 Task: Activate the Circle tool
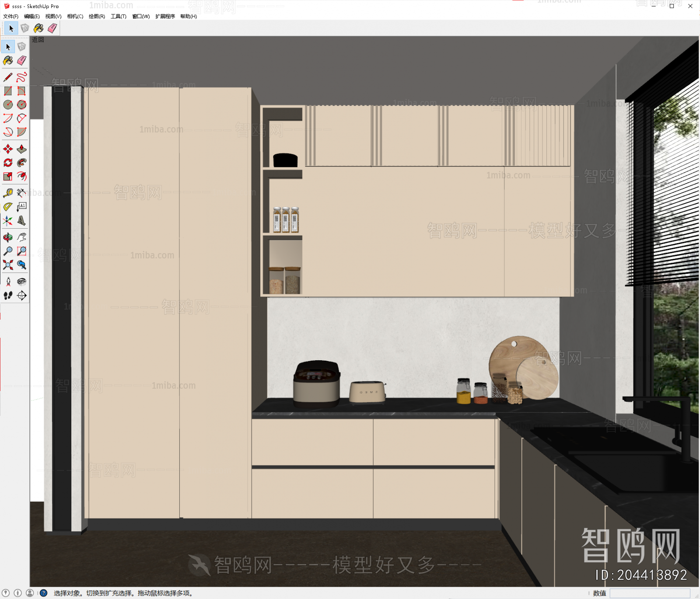tap(8, 104)
